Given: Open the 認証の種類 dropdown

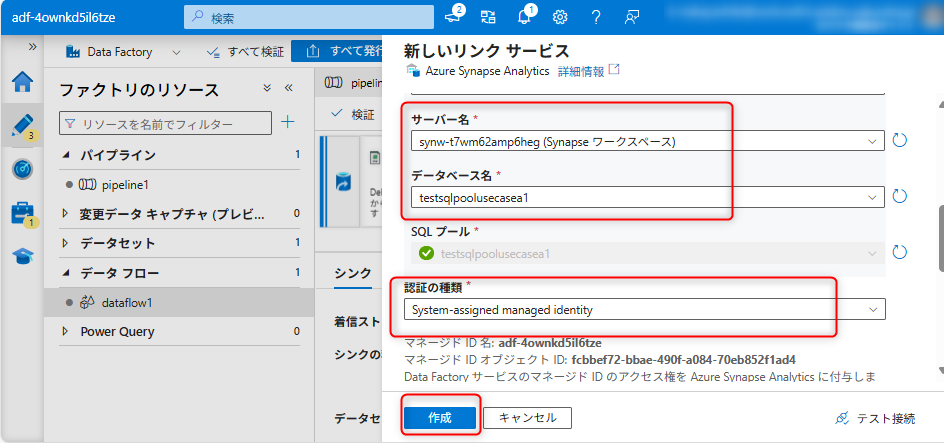Looking at the screenshot, I should tap(645, 310).
